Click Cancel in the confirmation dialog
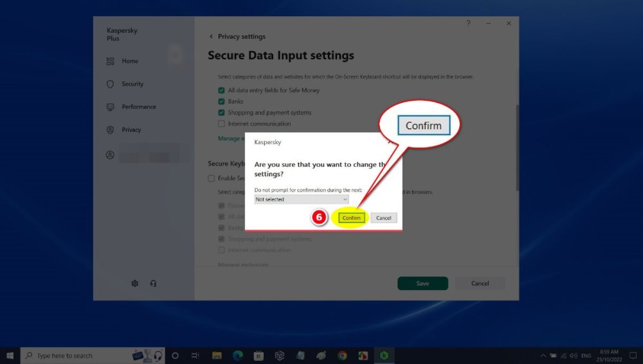Viewport: 643px width, 364px height. [x=383, y=218]
